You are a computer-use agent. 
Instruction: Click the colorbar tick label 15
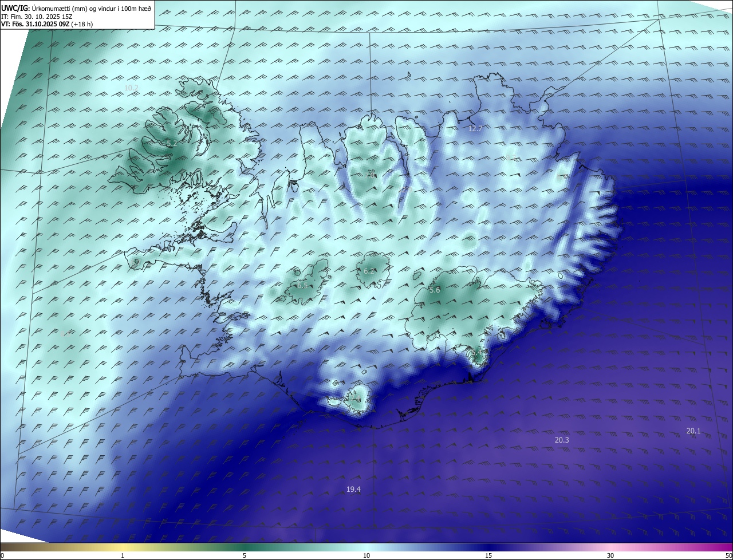(488, 556)
